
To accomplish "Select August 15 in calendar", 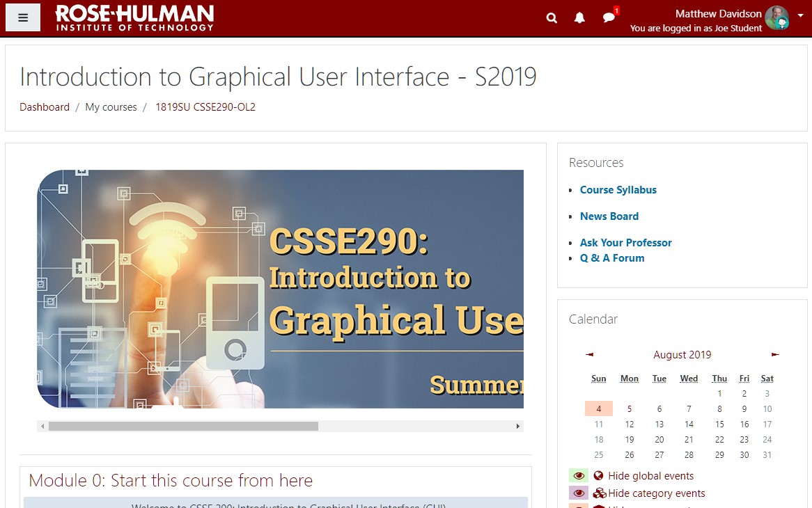I will 719,424.
